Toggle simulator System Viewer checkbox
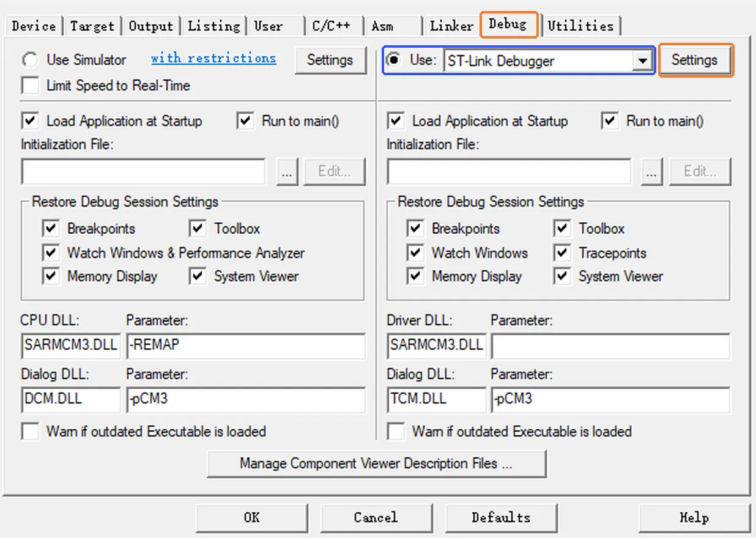 [x=198, y=276]
